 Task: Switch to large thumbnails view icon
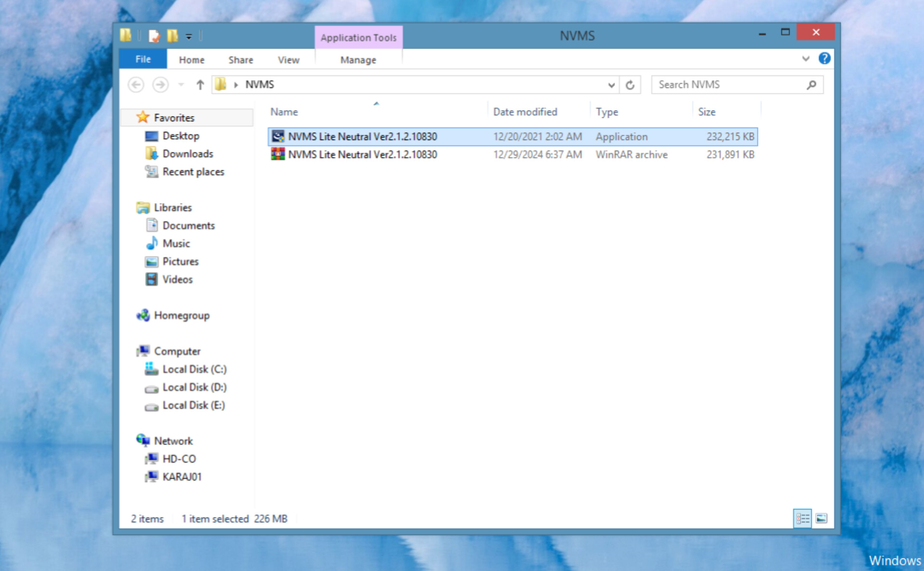821,519
